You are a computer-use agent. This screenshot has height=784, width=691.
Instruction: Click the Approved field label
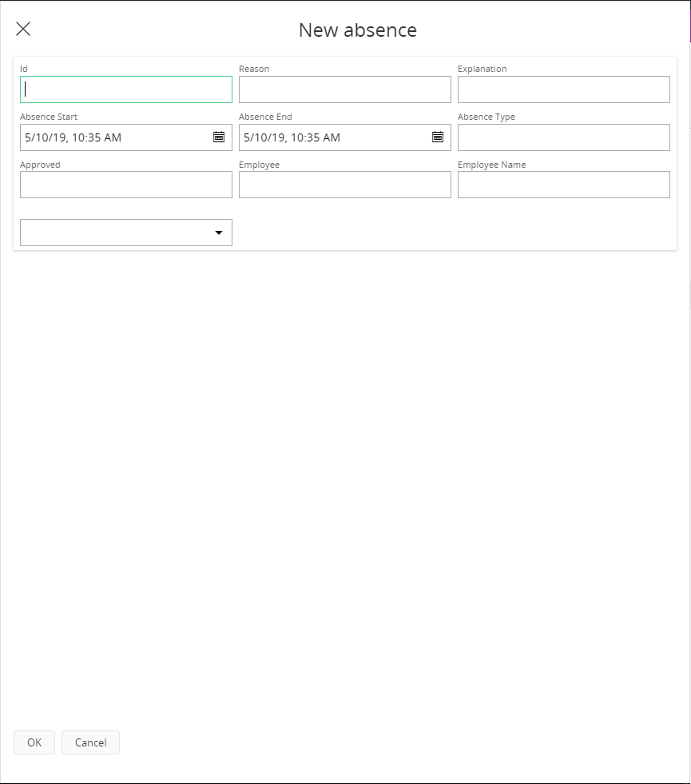click(40, 165)
